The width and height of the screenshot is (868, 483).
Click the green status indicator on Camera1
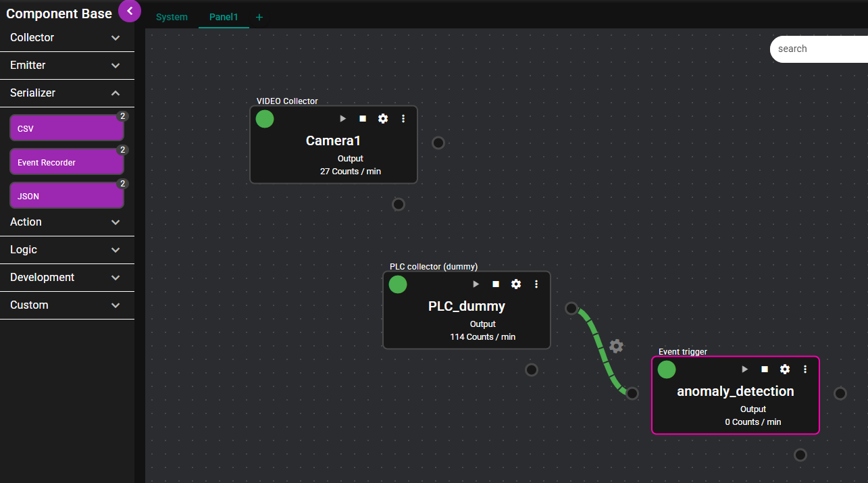tap(265, 119)
